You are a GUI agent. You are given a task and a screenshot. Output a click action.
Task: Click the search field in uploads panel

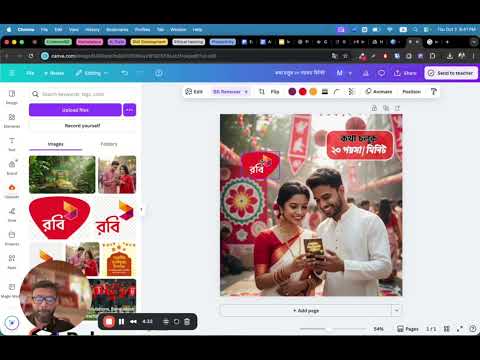click(x=83, y=94)
